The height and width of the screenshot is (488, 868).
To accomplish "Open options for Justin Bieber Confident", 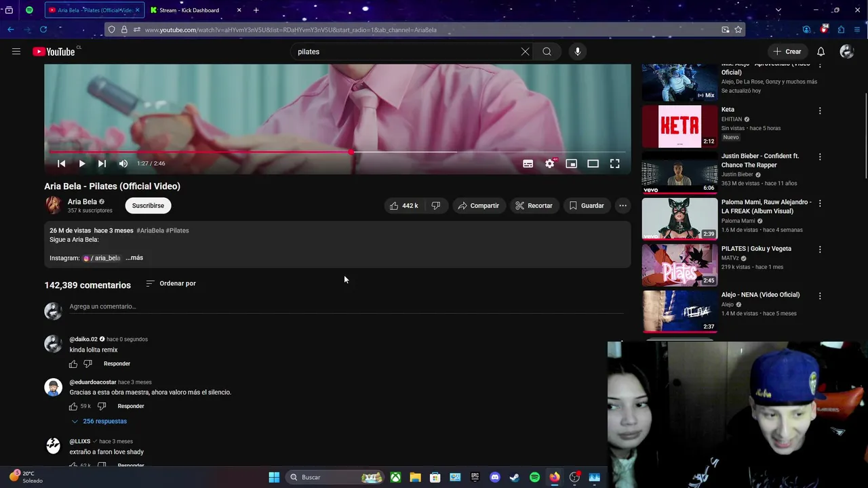I will [x=819, y=157].
